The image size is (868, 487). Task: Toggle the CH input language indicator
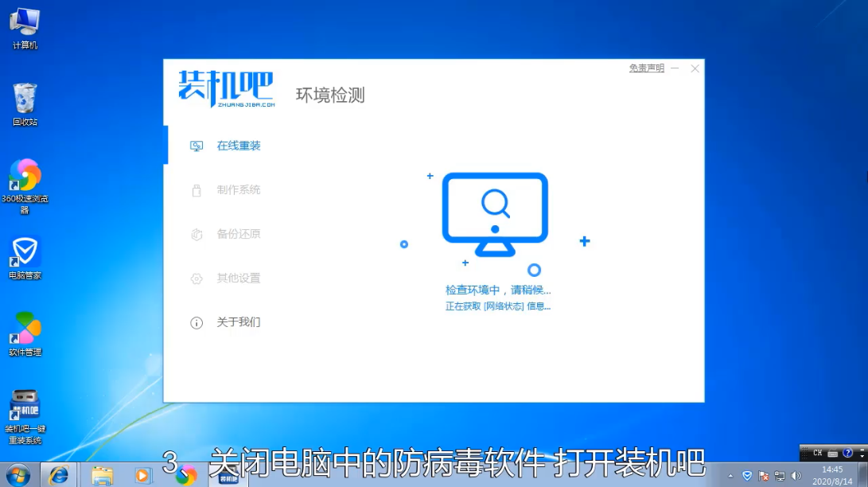coord(818,452)
